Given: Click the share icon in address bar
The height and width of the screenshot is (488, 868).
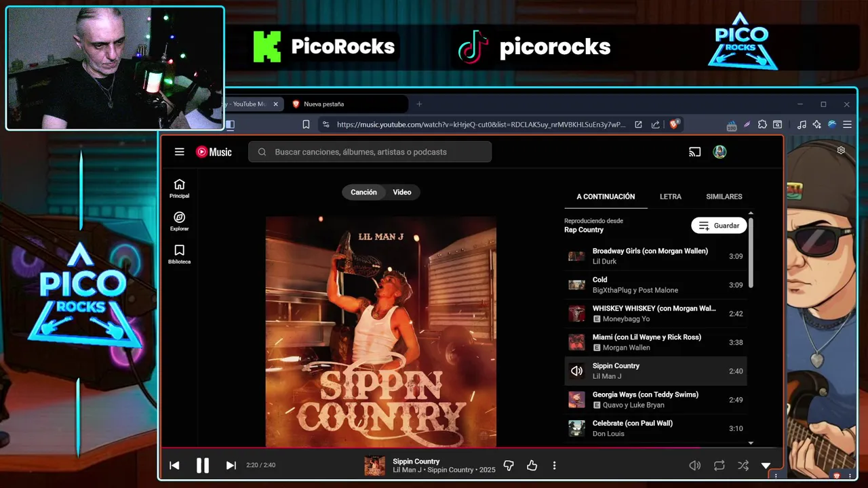Looking at the screenshot, I should [x=655, y=125].
